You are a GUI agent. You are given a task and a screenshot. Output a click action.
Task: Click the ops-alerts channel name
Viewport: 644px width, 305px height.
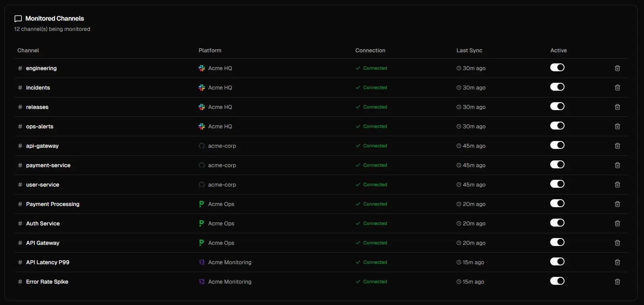pos(40,126)
